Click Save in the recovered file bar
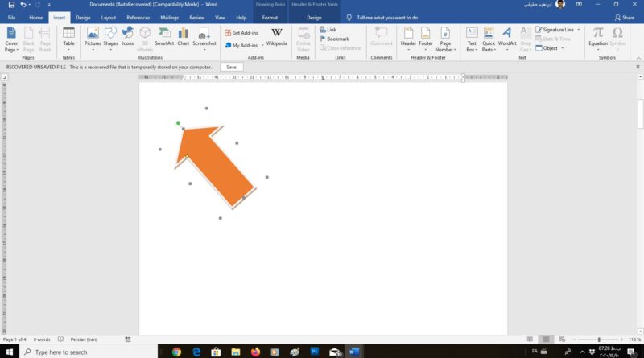The width and height of the screenshot is (644, 358). coord(231,67)
